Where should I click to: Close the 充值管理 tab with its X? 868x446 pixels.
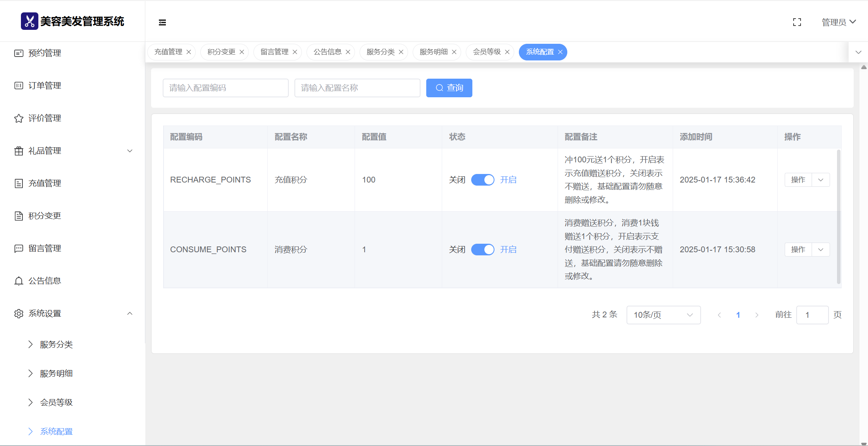coord(189,52)
